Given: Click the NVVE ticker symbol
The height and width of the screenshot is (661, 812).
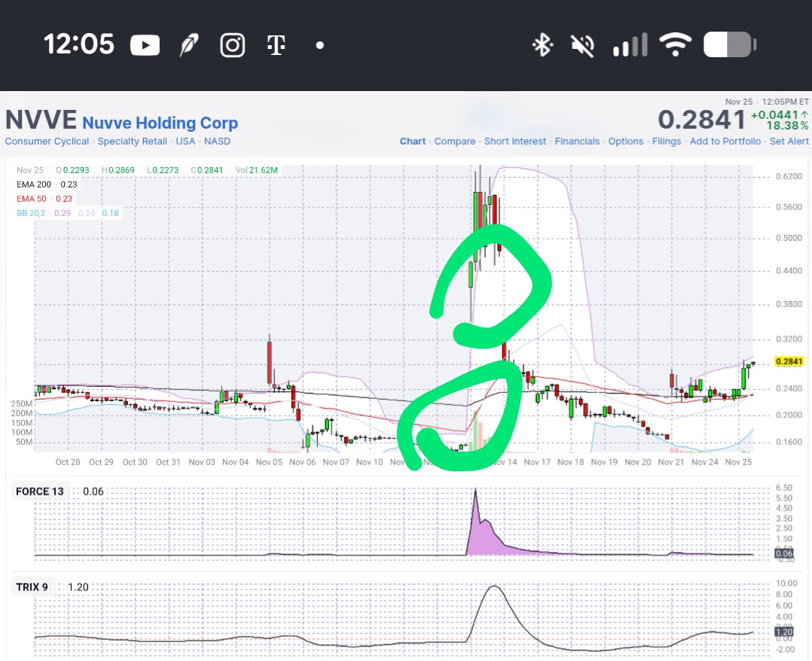Looking at the screenshot, I should click(41, 120).
